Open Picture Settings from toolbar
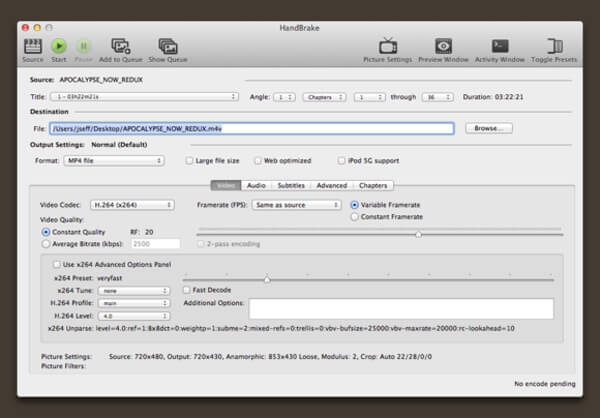 [387, 45]
